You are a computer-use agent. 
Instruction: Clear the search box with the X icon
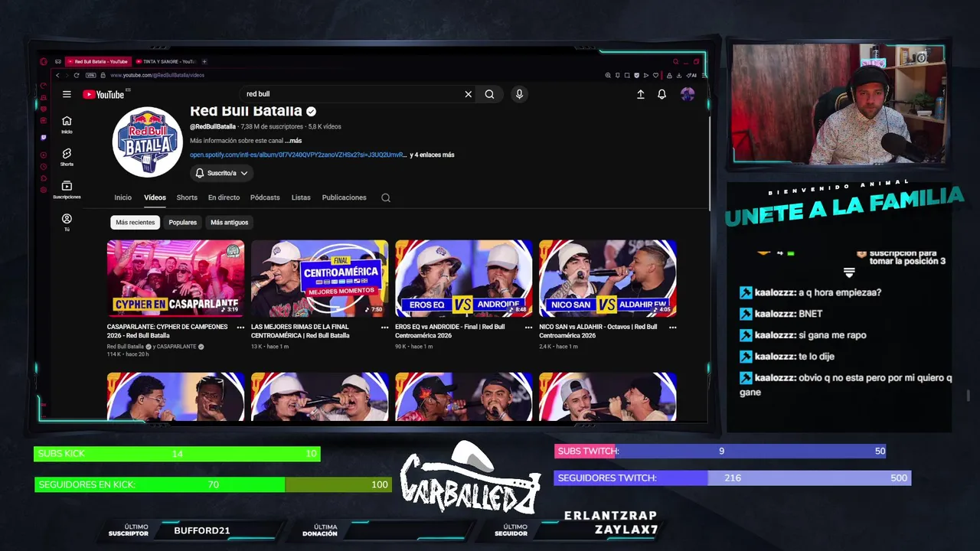[x=469, y=94]
